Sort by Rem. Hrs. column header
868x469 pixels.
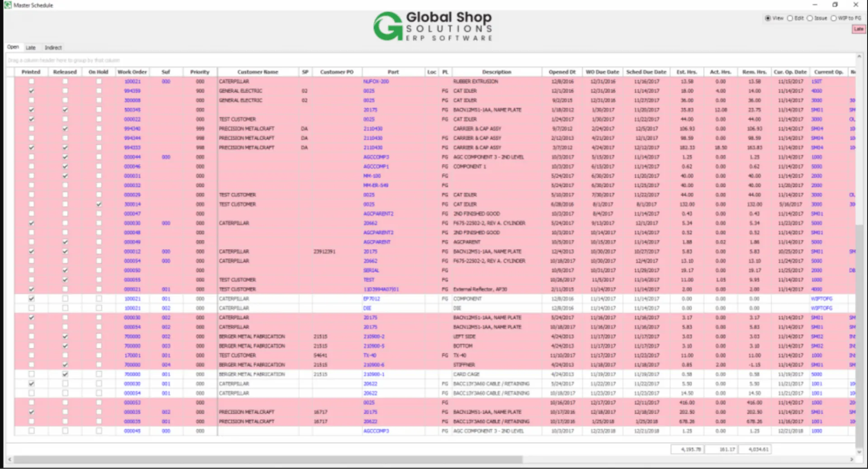[x=754, y=72]
